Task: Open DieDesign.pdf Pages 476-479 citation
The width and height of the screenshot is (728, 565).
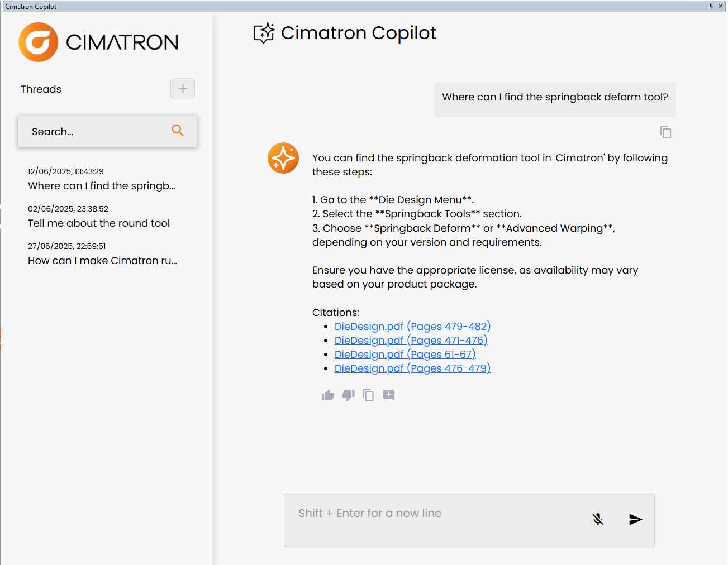Action: click(412, 368)
